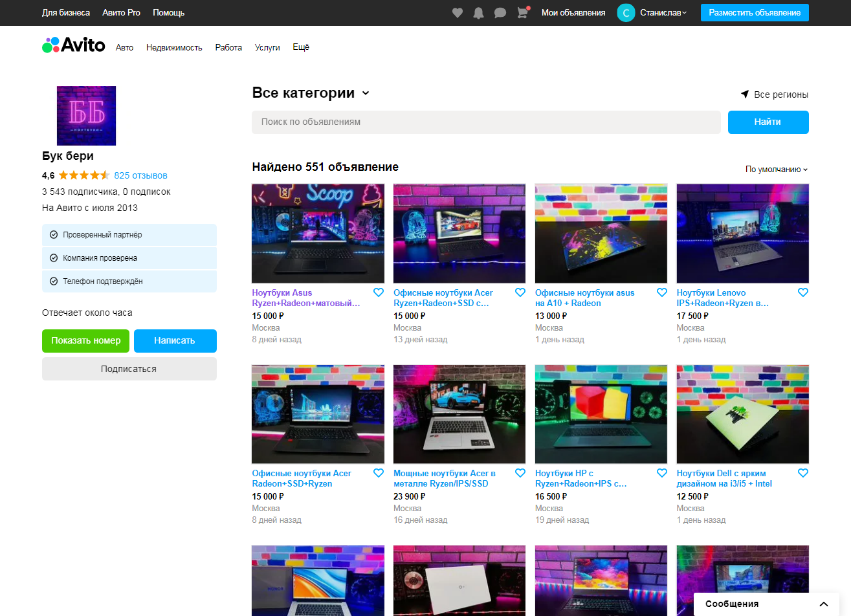
Task: Open favorites heart icon in top bar
Action: click(458, 13)
